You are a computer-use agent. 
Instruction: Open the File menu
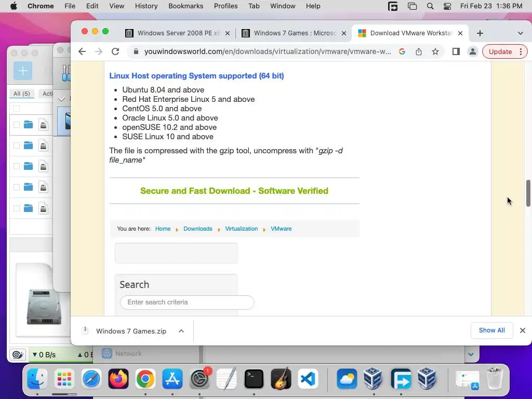point(70,6)
